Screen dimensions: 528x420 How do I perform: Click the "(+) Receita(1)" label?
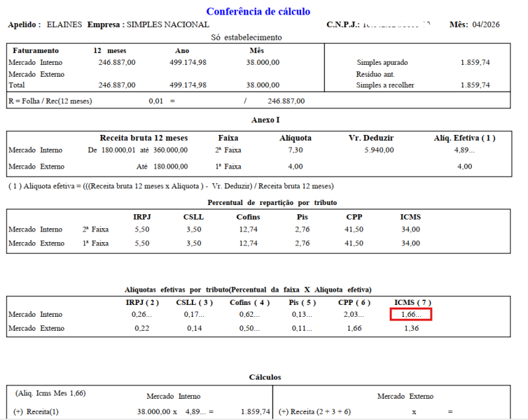[x=36, y=411]
